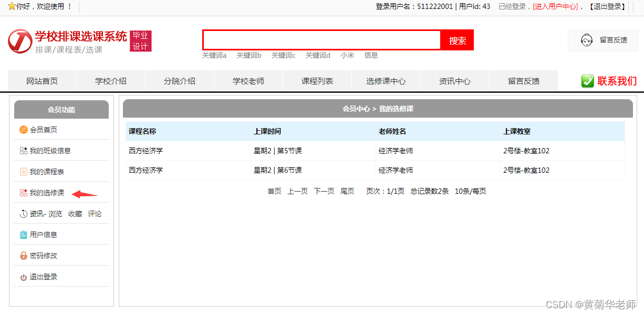
Task: Click the 用户信息 clipboard icon
Action: coord(24,235)
